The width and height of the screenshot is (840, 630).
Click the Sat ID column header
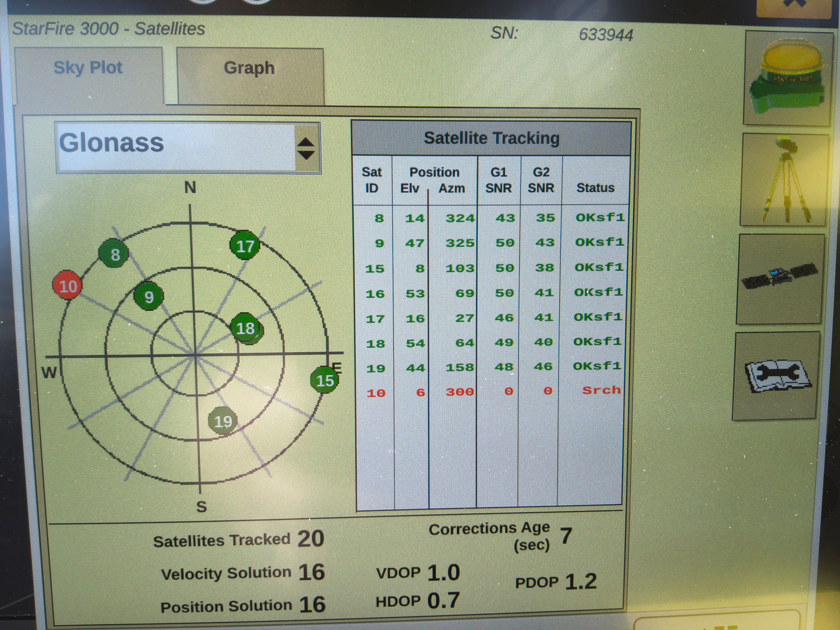pos(371,180)
